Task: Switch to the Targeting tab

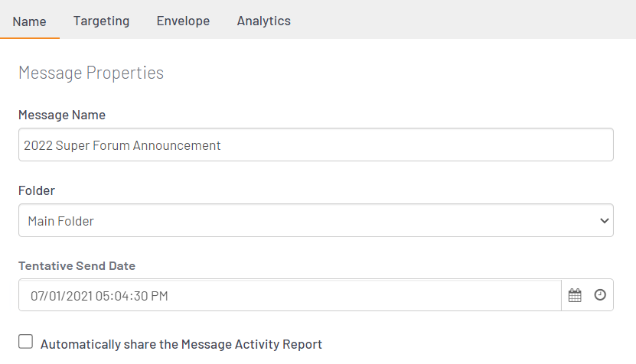Action: 101,21
